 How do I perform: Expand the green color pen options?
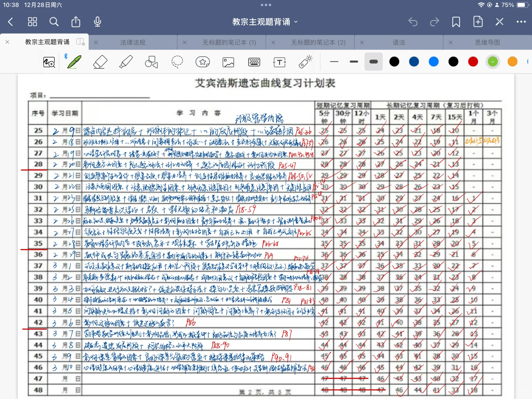[x=493, y=62]
